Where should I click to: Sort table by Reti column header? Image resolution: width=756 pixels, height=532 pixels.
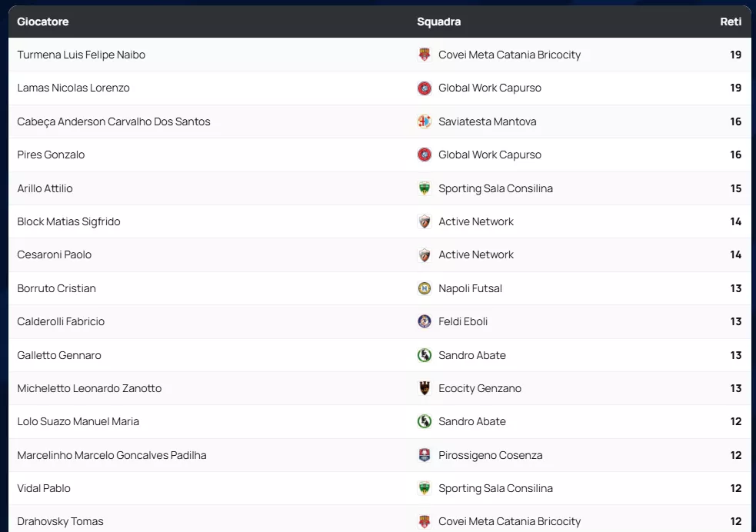730,22
